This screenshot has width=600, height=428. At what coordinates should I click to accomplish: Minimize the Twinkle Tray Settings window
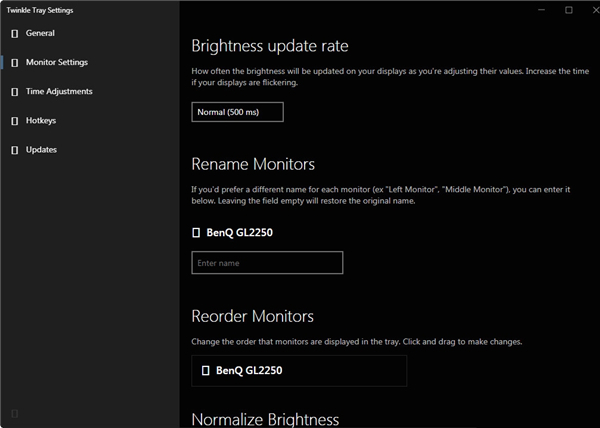coord(540,10)
